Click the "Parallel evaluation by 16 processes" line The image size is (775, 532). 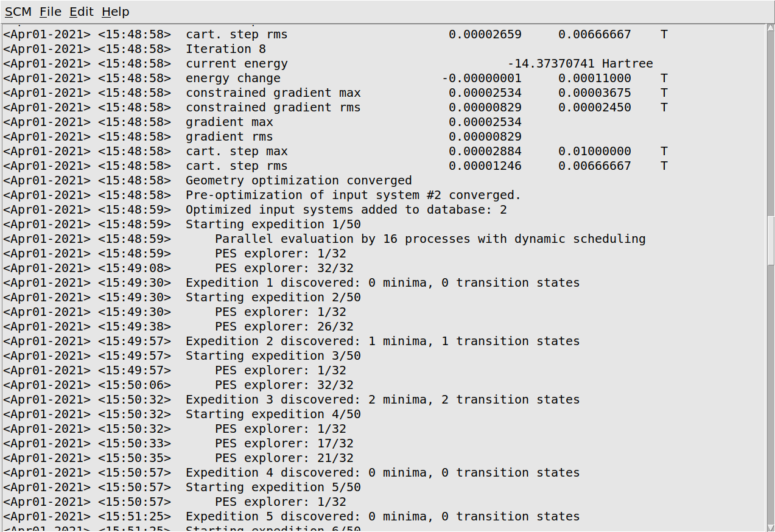pos(430,239)
